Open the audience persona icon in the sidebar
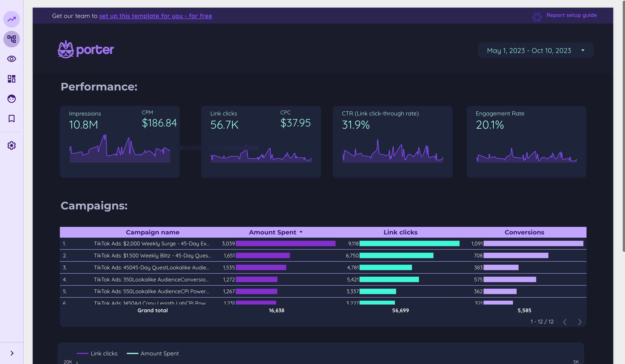 (11, 99)
